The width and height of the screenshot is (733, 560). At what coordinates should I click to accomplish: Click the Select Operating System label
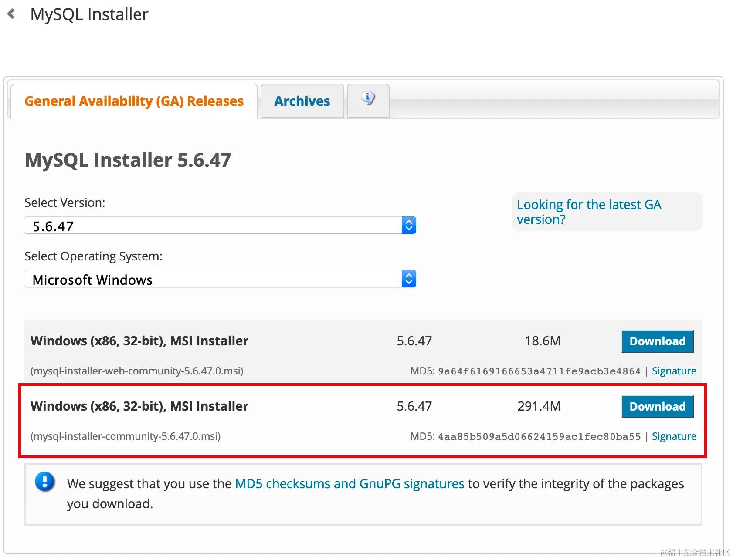pos(93,256)
